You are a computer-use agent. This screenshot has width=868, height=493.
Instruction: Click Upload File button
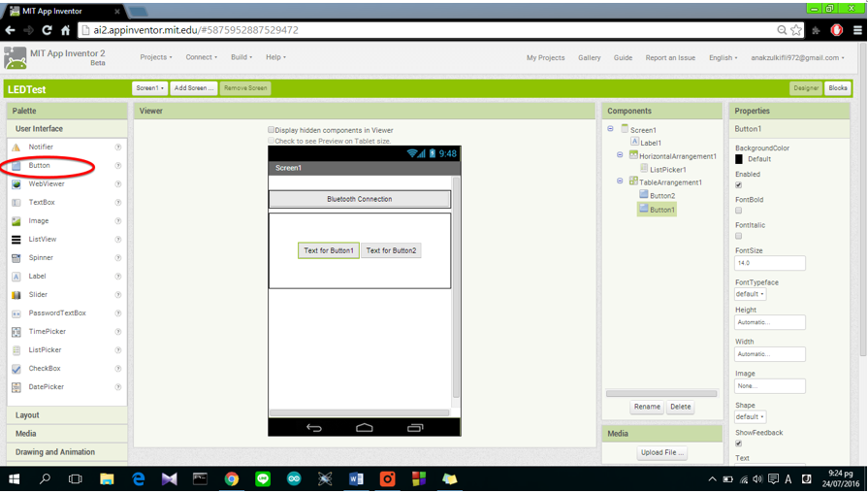(x=662, y=452)
